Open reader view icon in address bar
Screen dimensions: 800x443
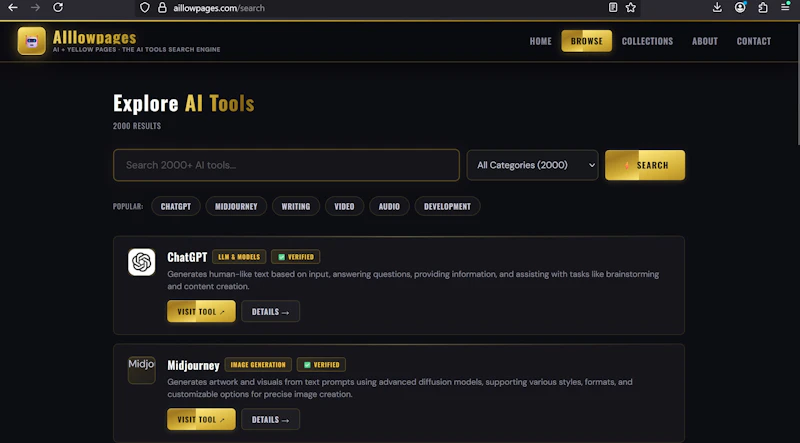613,7
